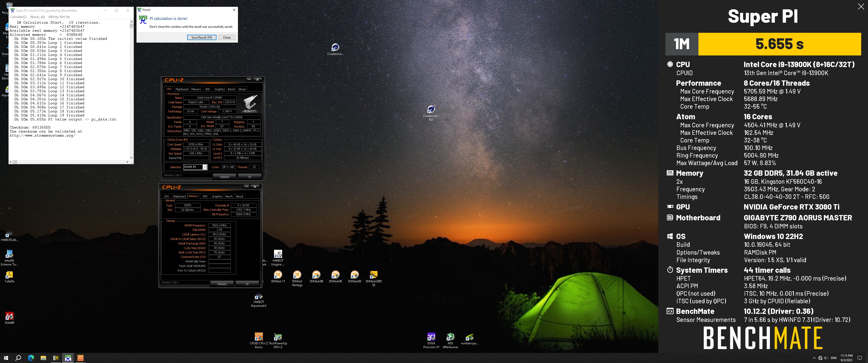Switch to SPD tab in upper CPU-Z window
The width and height of the screenshot is (868, 363).
tap(208, 89)
